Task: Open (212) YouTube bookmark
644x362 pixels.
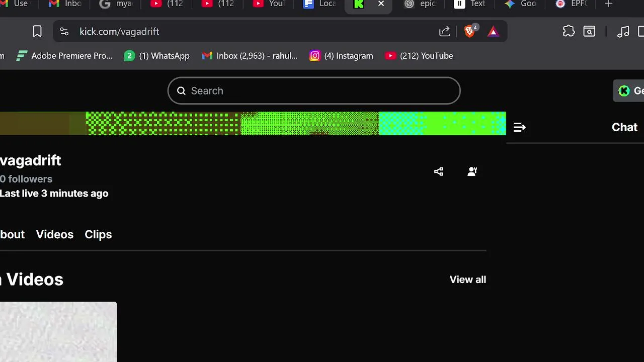Action: coord(419,56)
